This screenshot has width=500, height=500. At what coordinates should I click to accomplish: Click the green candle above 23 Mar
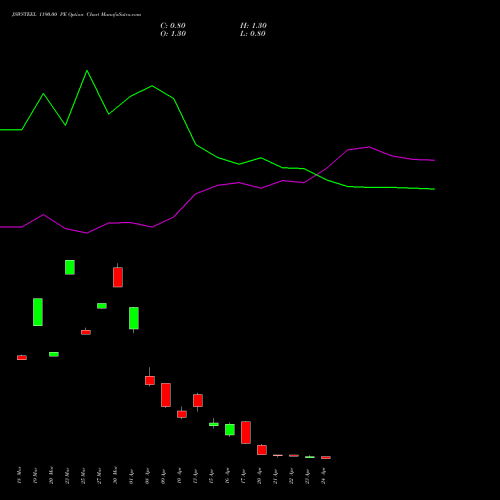70,267
